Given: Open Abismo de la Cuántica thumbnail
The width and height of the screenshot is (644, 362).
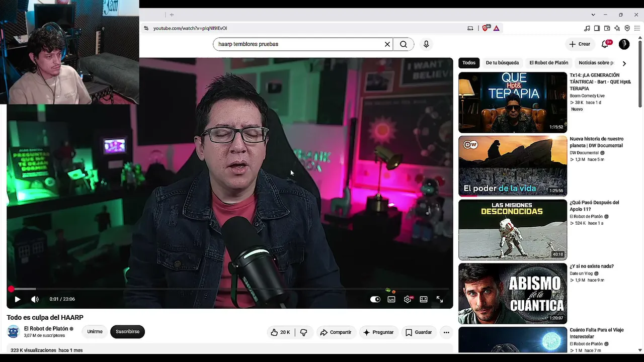Looking at the screenshot, I should [513, 294].
